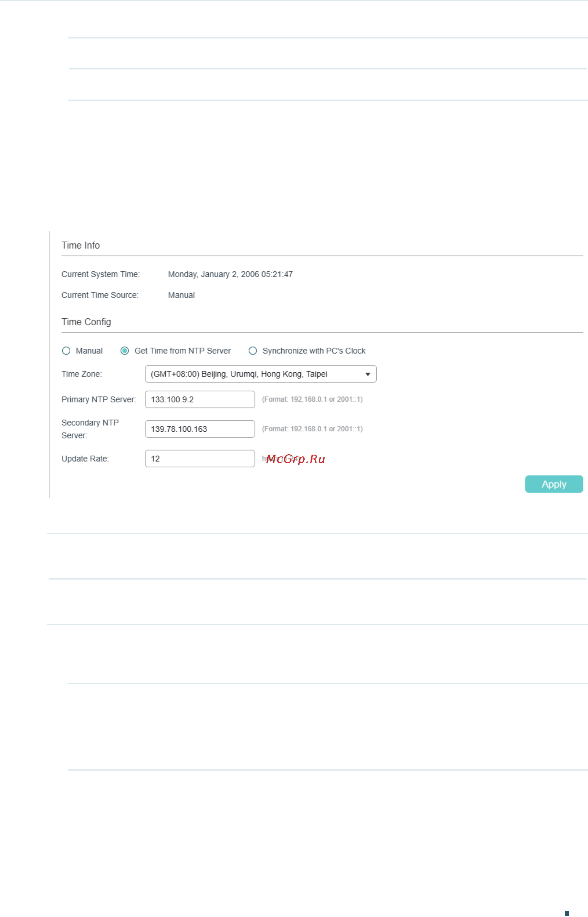Image resolution: width=588 pixels, height=917 pixels.
Task: Click the Primary NTP Server field
Action: point(200,399)
